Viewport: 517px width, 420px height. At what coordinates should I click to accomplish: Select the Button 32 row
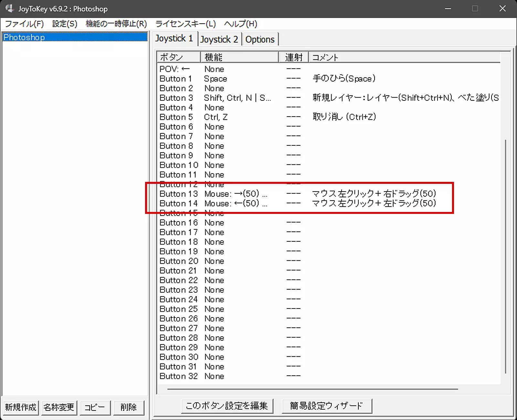coord(329,376)
